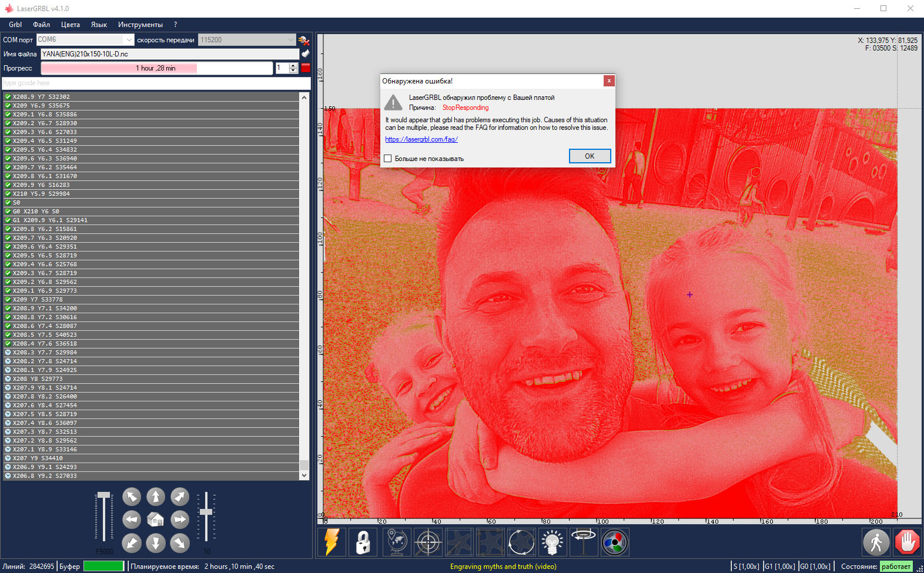The height and width of the screenshot is (573, 924).
Task: Click the globe set-zero icon
Action: [x=397, y=542]
